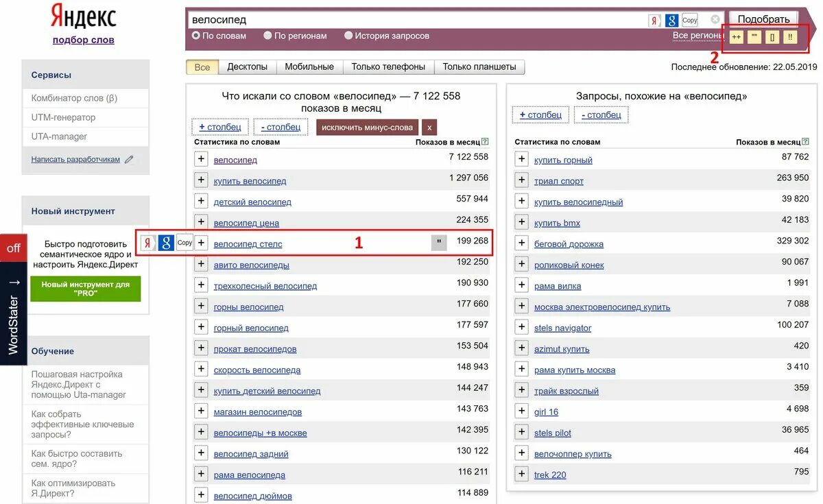Click the Яндекс logo
The height and width of the screenshot is (504, 823).
tap(84, 16)
